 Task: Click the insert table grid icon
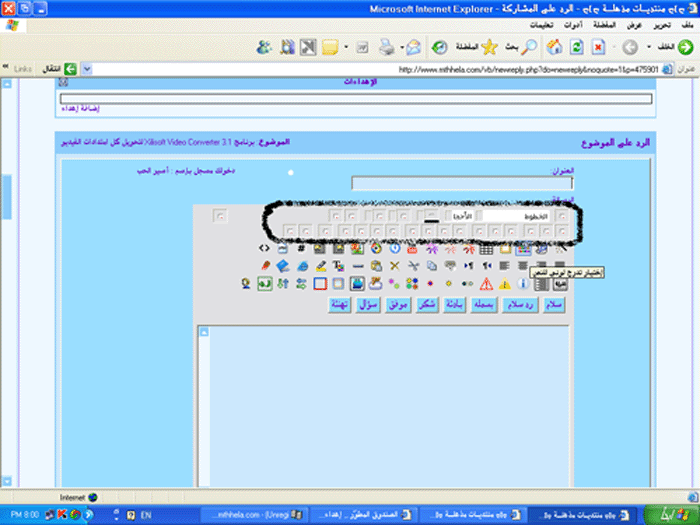[487, 249]
